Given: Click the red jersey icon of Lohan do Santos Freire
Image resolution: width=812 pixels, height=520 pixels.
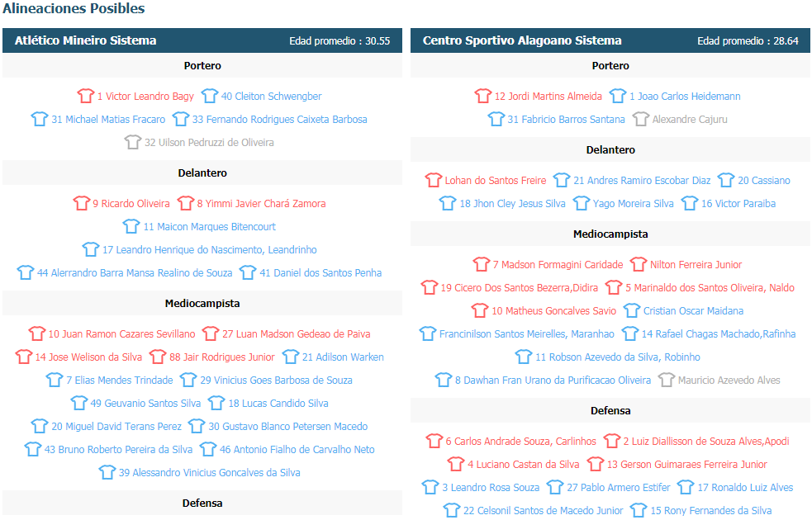Looking at the screenshot, I should click(x=434, y=180).
